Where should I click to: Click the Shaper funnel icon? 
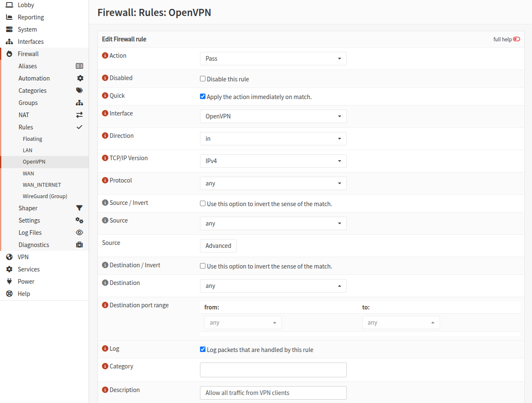point(79,208)
